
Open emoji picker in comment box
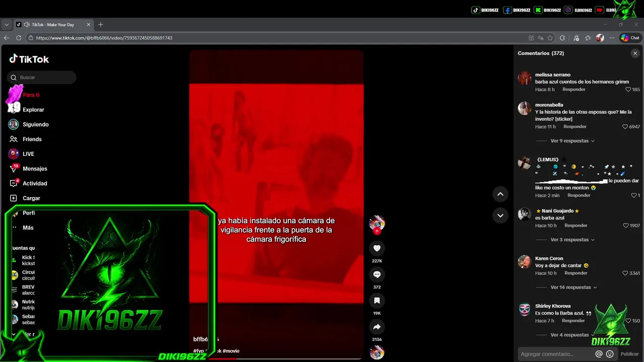coord(610,354)
